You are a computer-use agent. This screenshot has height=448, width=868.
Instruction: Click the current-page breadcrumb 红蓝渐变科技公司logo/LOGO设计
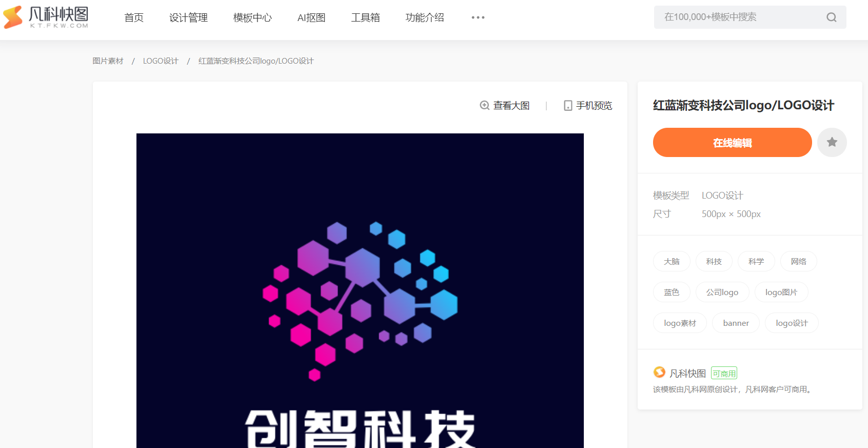256,61
